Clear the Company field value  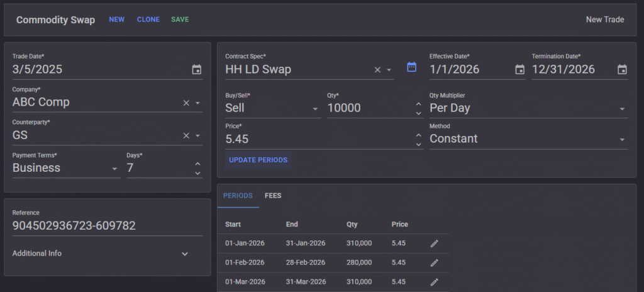point(186,103)
